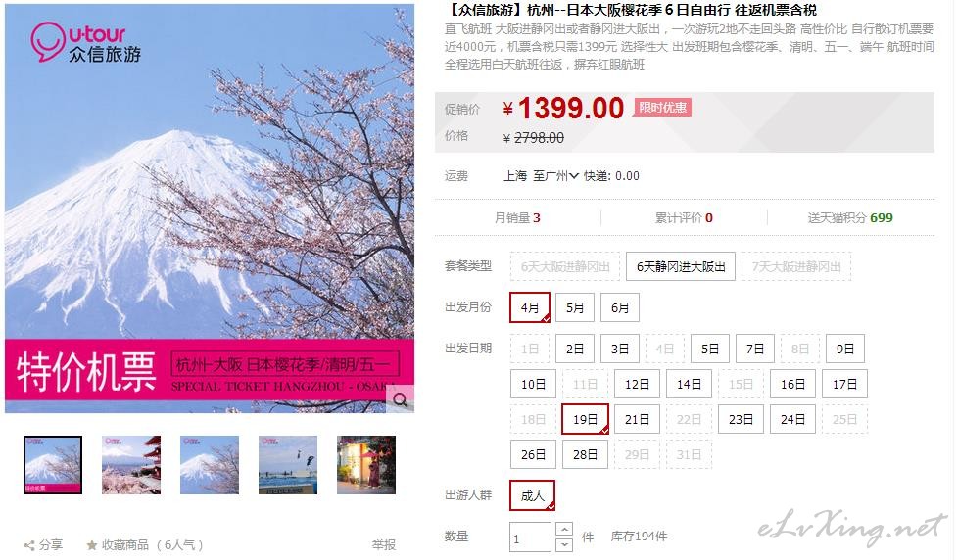
Task: Choose the 6月 departure month
Action: tap(620, 307)
